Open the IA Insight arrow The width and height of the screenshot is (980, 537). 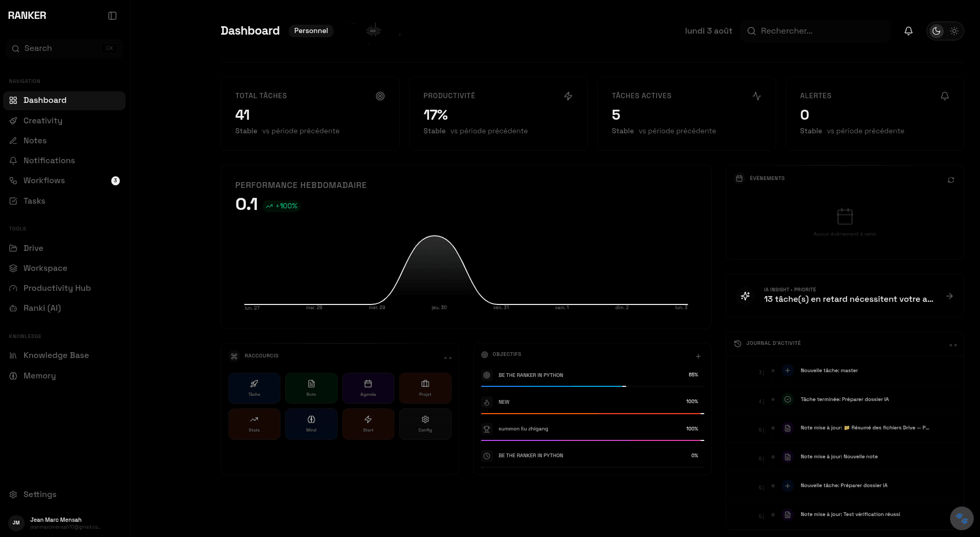click(950, 296)
